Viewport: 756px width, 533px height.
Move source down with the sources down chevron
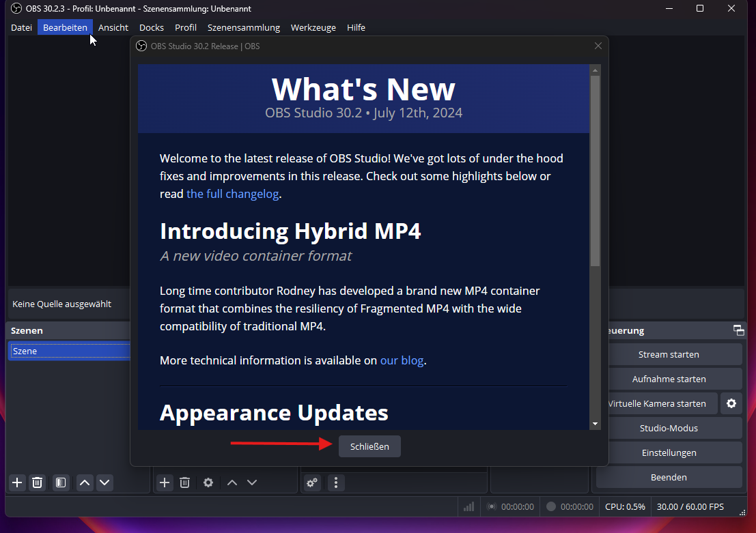252,482
